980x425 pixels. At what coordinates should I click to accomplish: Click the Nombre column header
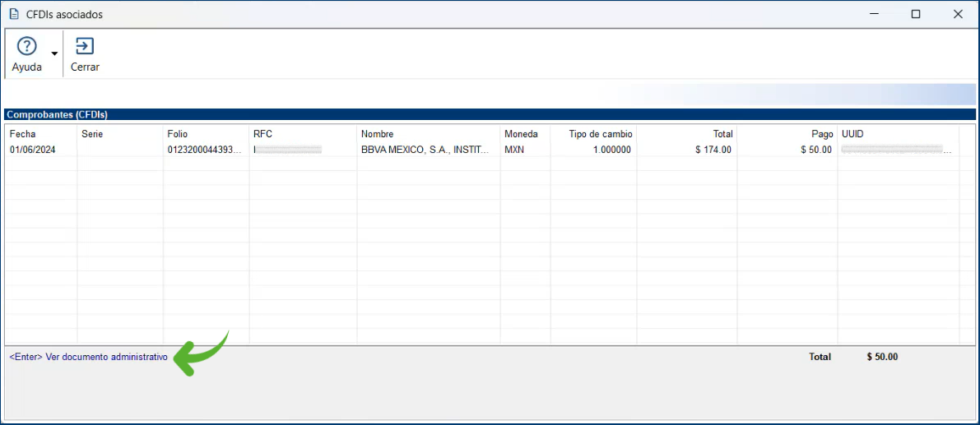coord(377,134)
